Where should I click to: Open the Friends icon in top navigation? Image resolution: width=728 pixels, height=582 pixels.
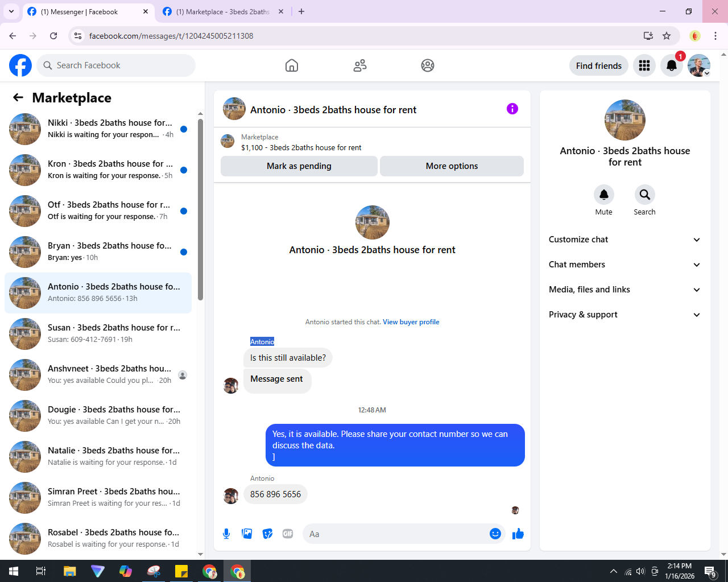360,65
